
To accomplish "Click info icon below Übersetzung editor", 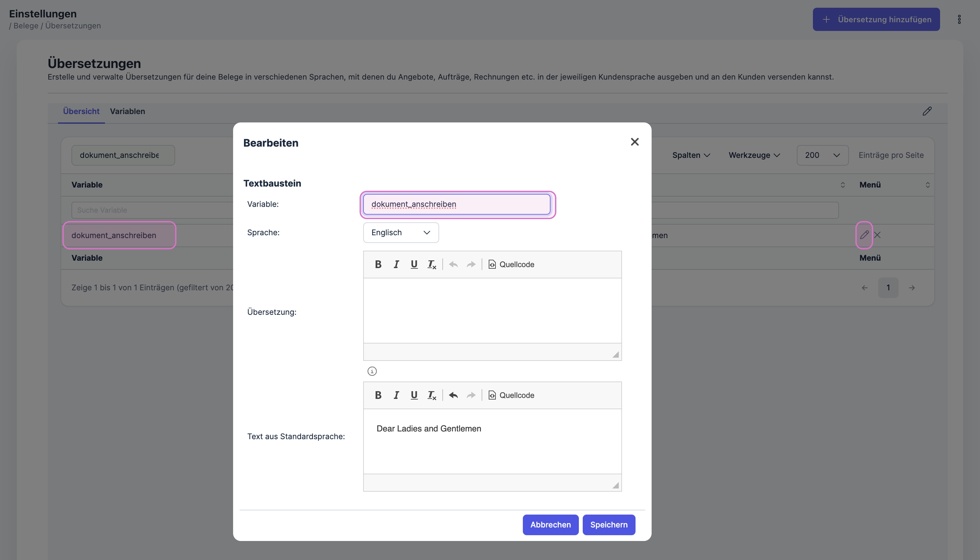I will [x=372, y=371].
